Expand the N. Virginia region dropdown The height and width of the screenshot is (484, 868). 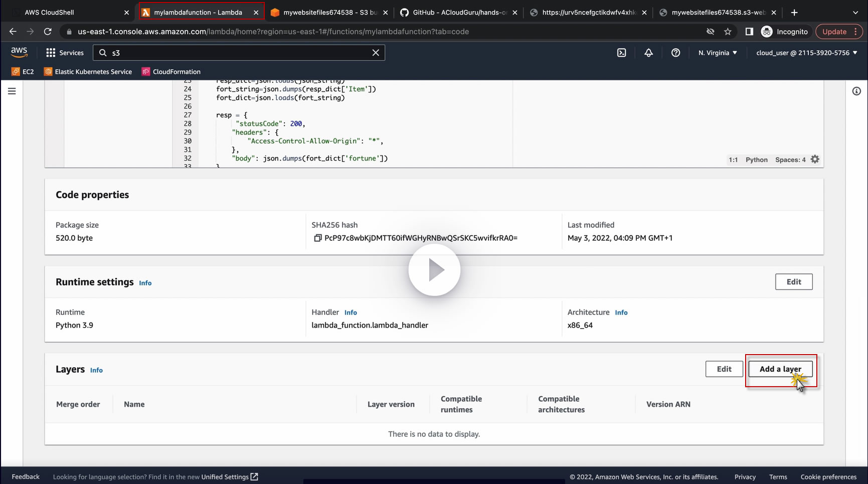pos(718,53)
